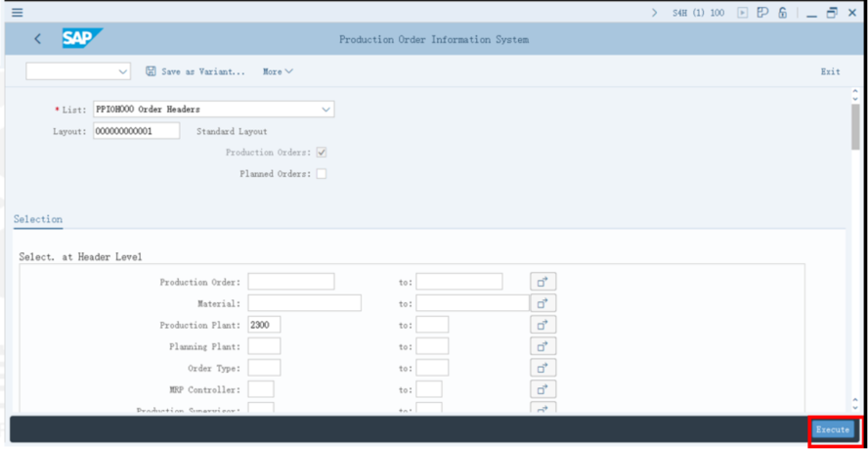Click the Production Plant to field
Viewport: 868px width, 449px height.
[432, 325]
